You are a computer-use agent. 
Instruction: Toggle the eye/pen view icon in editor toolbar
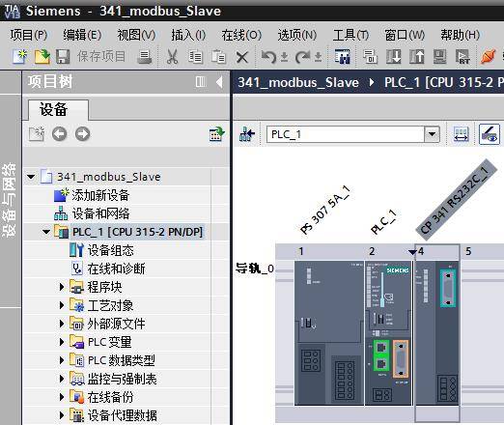coord(490,134)
